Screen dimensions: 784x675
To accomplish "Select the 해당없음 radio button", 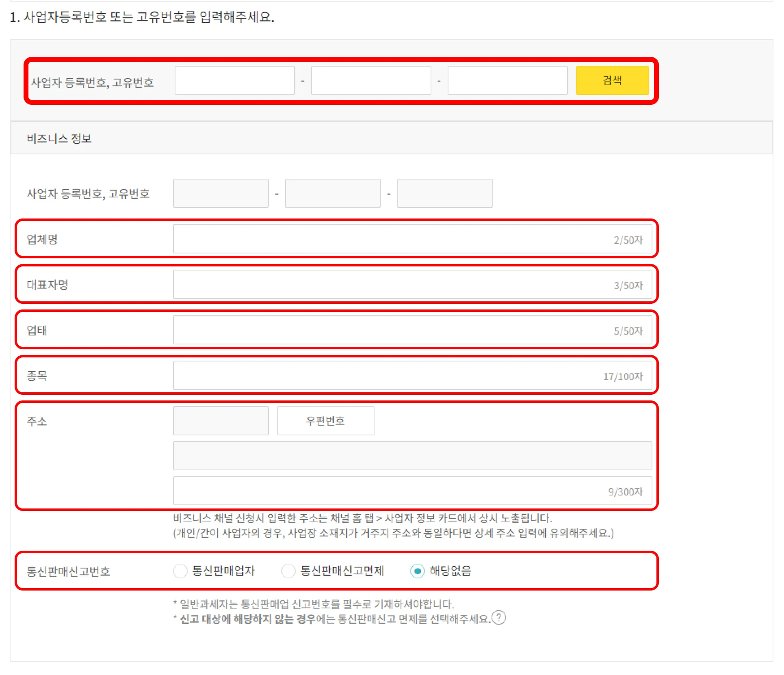I will point(417,571).
